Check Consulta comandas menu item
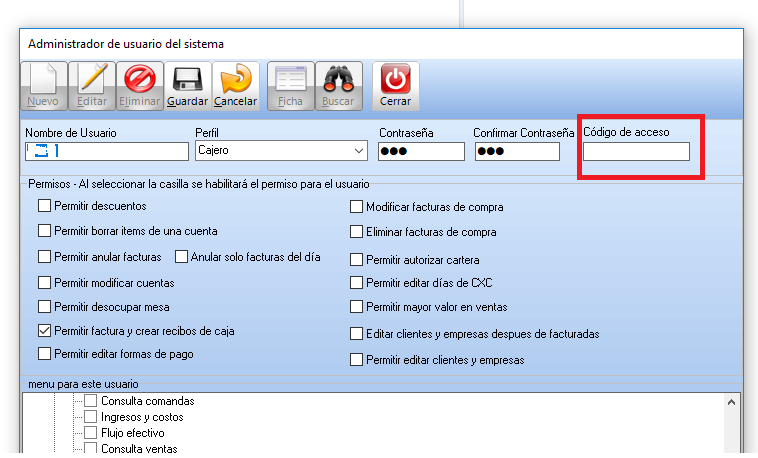Screen dimensions: 758x458 [90, 401]
